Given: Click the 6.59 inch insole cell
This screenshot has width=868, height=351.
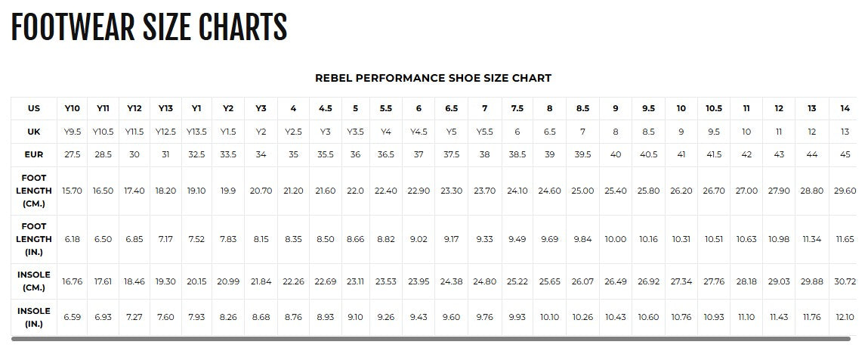Looking at the screenshot, I should click(73, 317).
